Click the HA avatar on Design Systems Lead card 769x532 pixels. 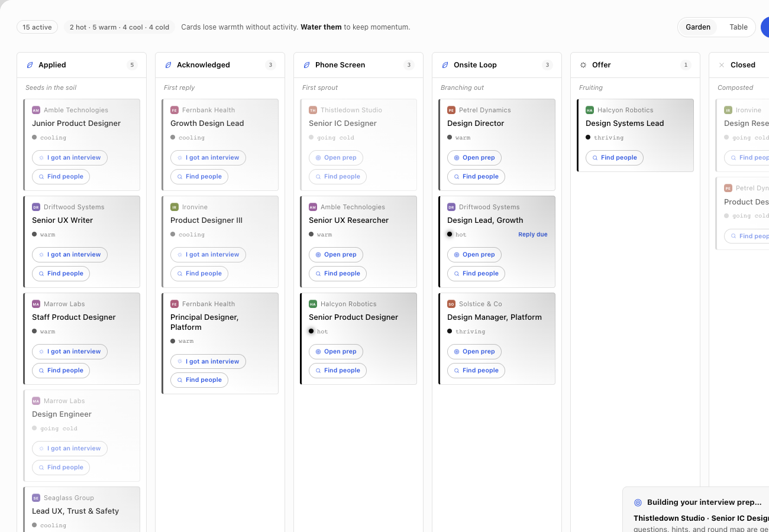pos(590,110)
